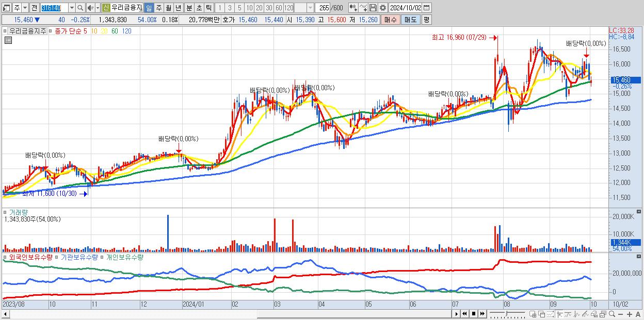The image size is (644, 320).
Task: Click the speaker sound alert icon
Action: pyautogui.click(x=90, y=8)
